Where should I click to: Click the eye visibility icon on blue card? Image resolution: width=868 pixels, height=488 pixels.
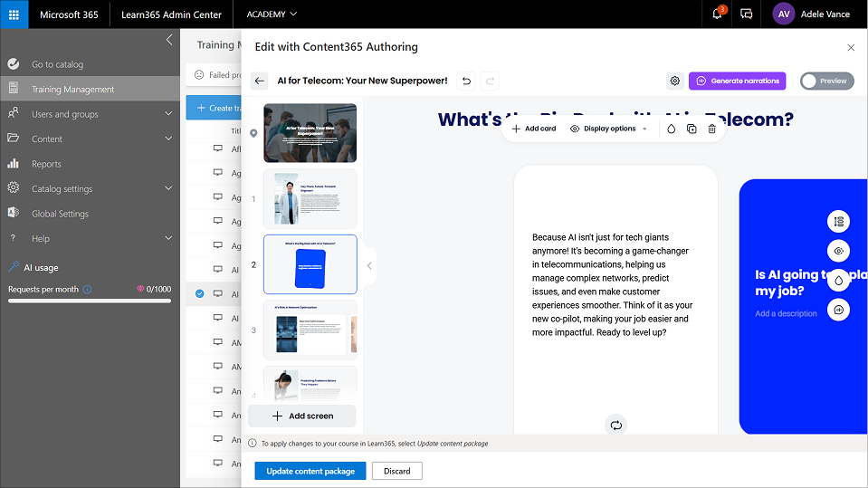[839, 251]
